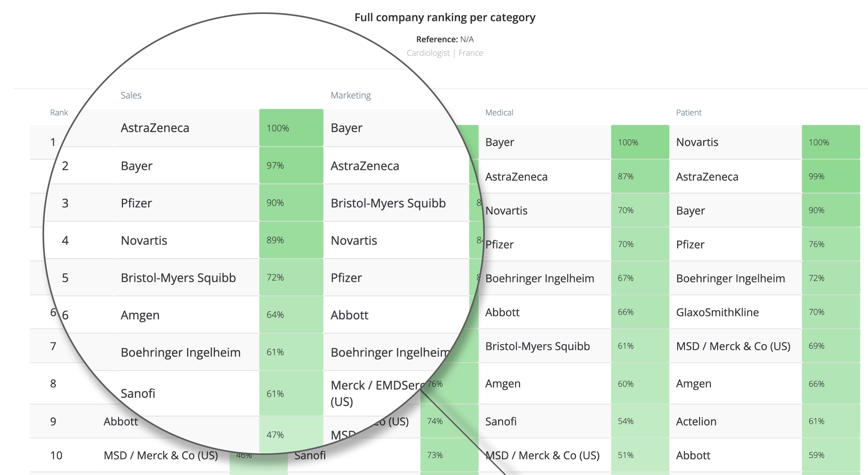Image resolution: width=868 pixels, height=475 pixels.
Task: Click the 47% green cell in Sales
Action: [275, 435]
